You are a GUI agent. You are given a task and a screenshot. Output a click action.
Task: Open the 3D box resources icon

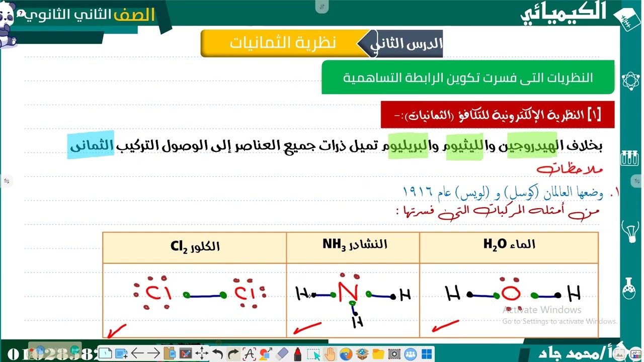362,354
